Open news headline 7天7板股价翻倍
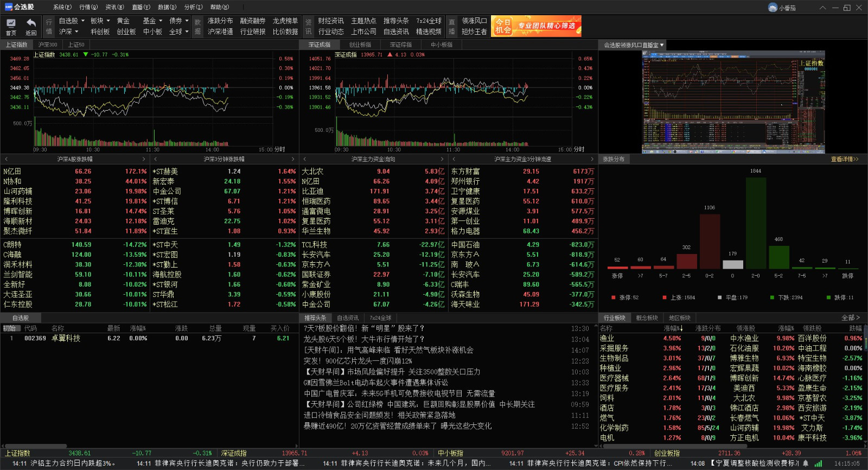The height and width of the screenshot is (470, 868). tap(364, 328)
